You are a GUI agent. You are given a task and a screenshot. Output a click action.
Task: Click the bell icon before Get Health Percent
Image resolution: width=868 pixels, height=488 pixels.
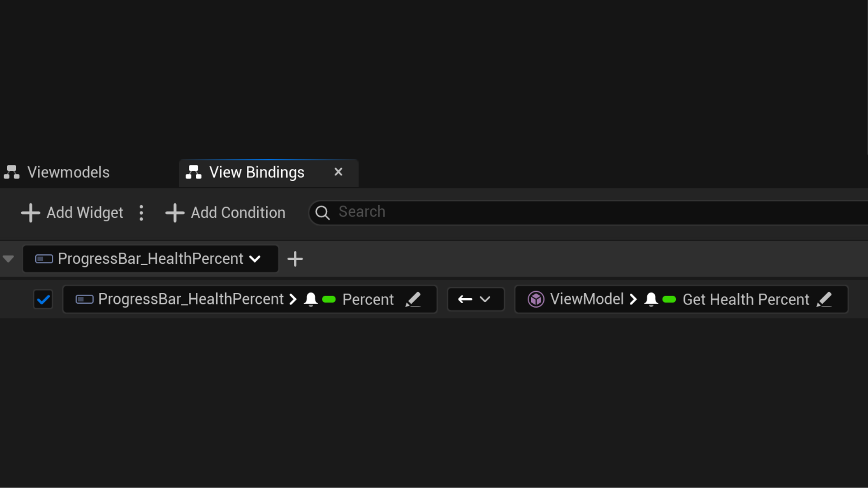click(x=651, y=299)
